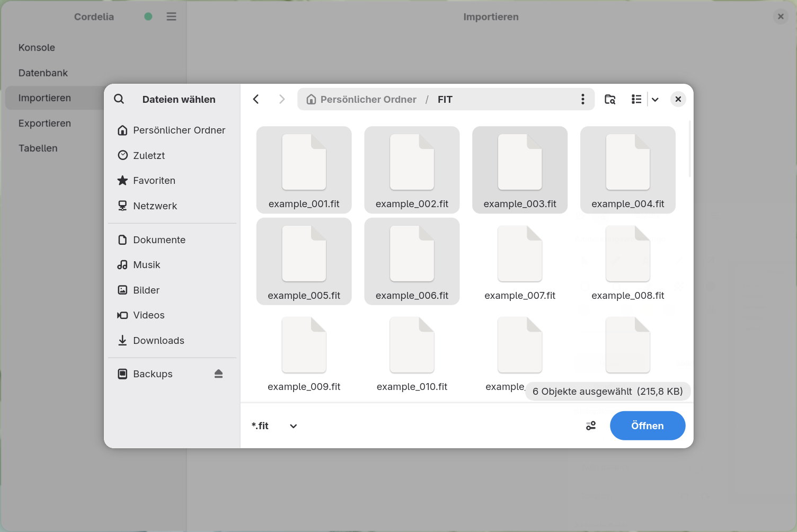Open the Videos folder shortcut
Screen dimensions: 797x532
[172, 315]
